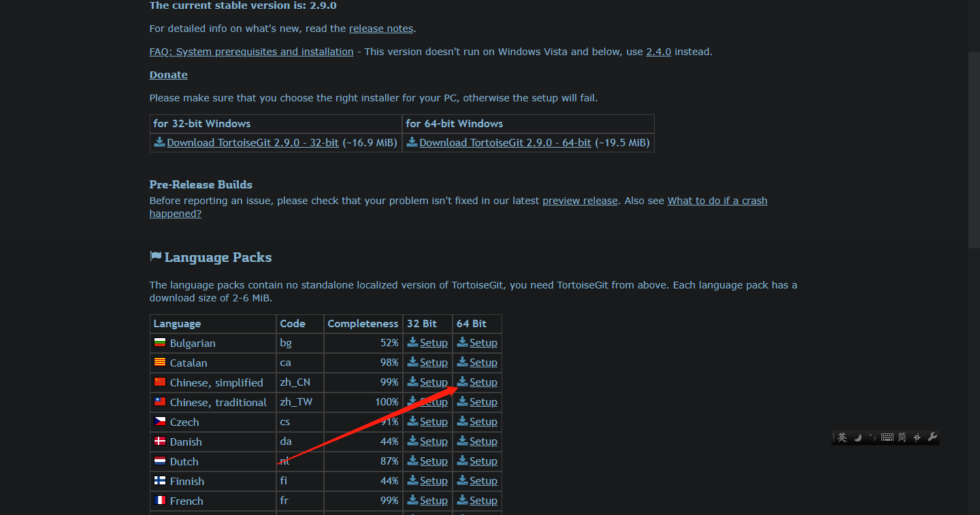Click the Donate link
The height and width of the screenshot is (515, 980).
(168, 74)
